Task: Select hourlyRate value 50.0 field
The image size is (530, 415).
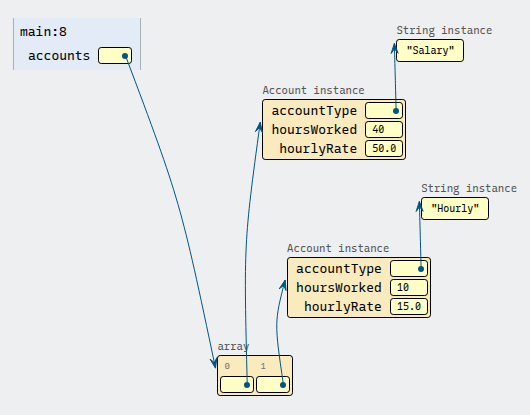Action: (384, 148)
